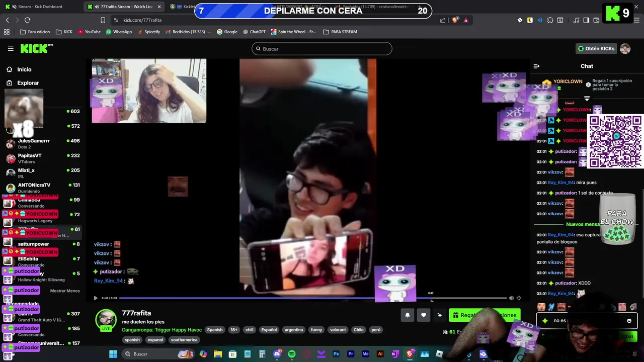The width and height of the screenshot is (644, 362).
Task: Open satturnpower channel in sidebar
Action: click(x=43, y=244)
